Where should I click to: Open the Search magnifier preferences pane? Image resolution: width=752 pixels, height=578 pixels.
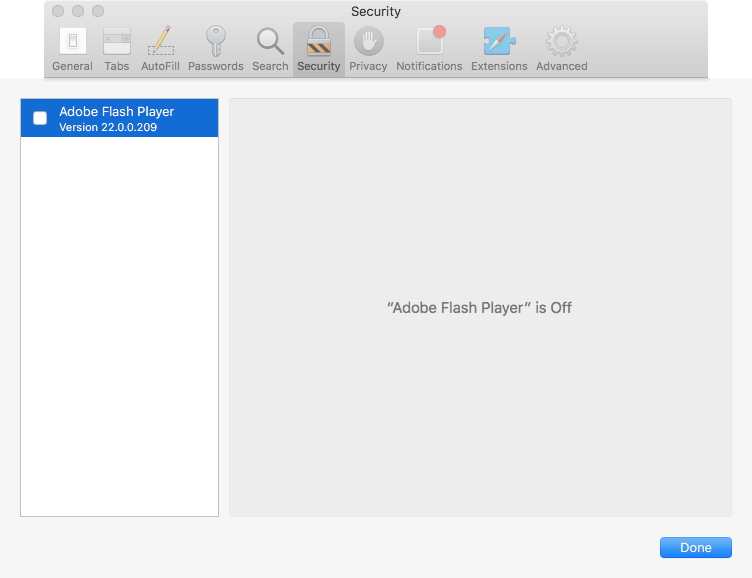pyautogui.click(x=270, y=49)
